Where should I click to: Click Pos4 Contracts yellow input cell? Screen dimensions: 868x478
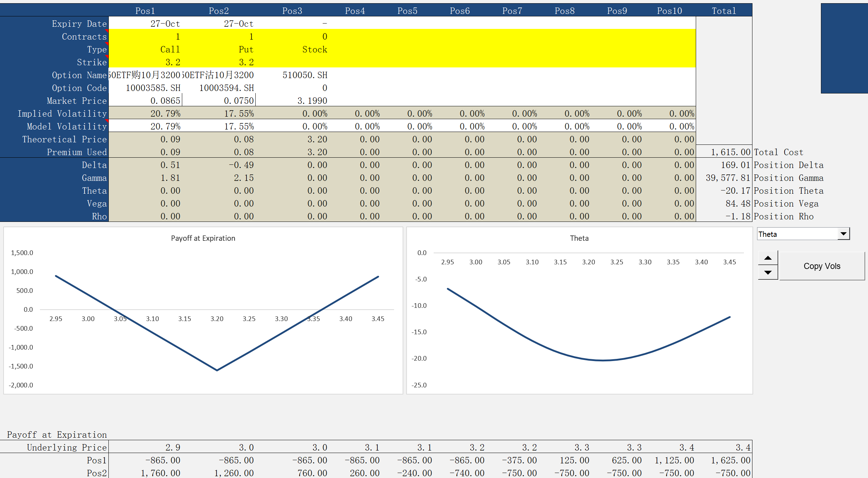[355, 36]
